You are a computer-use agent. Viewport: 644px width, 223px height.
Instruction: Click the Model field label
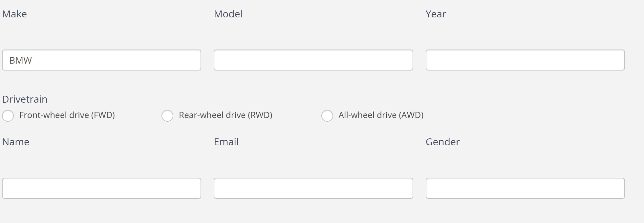(x=228, y=14)
